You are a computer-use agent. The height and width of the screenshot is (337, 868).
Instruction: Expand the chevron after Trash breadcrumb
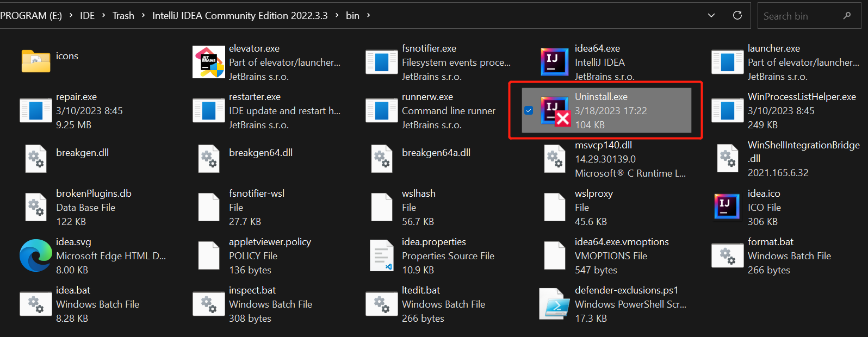[143, 15]
